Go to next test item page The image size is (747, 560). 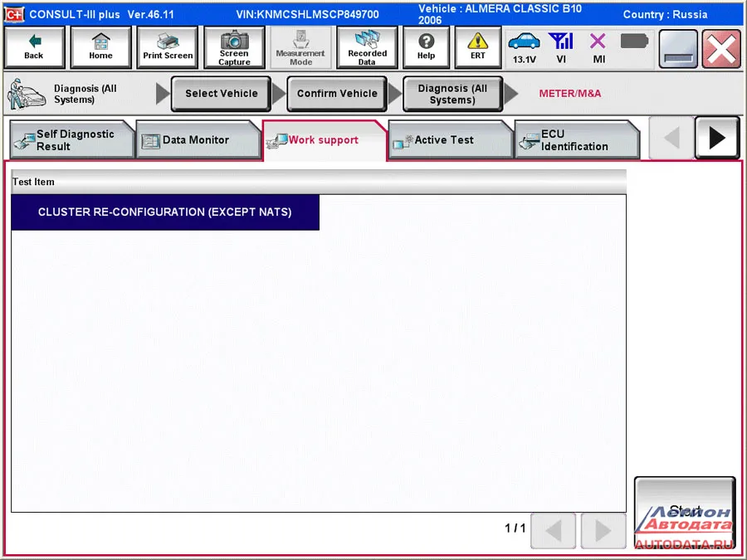603,530
